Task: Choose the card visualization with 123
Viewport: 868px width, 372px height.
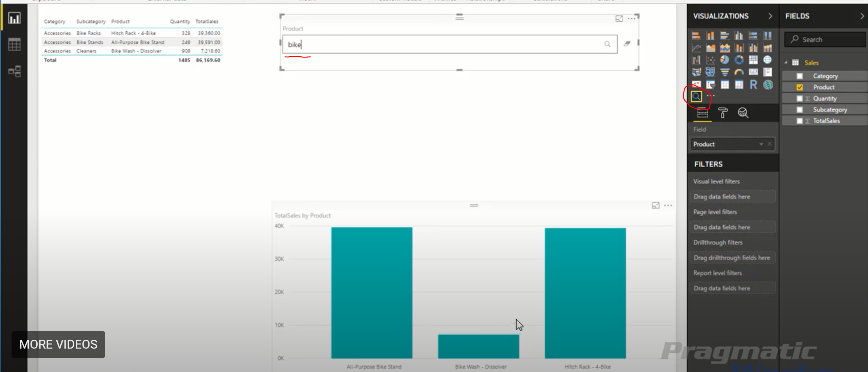Action: (753, 72)
